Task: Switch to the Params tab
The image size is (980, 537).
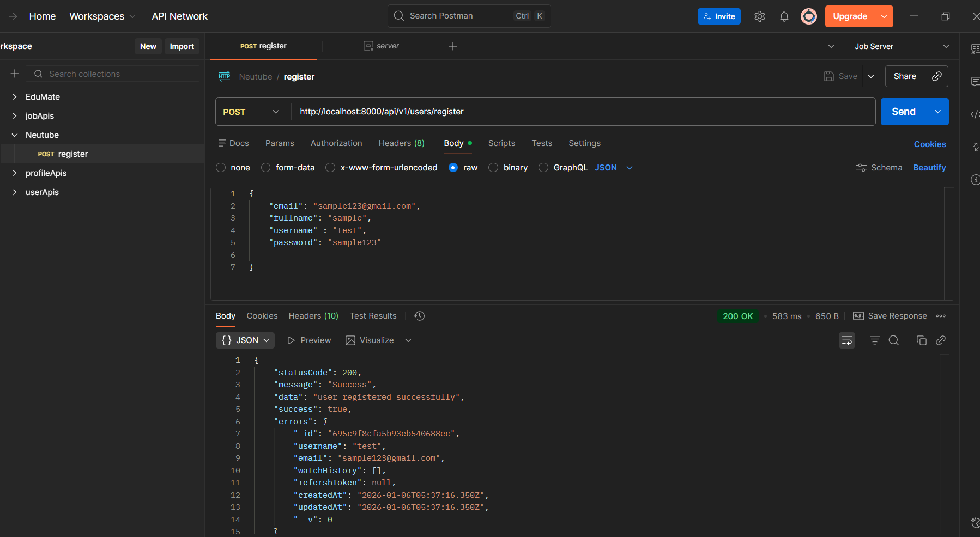Action: tap(280, 143)
